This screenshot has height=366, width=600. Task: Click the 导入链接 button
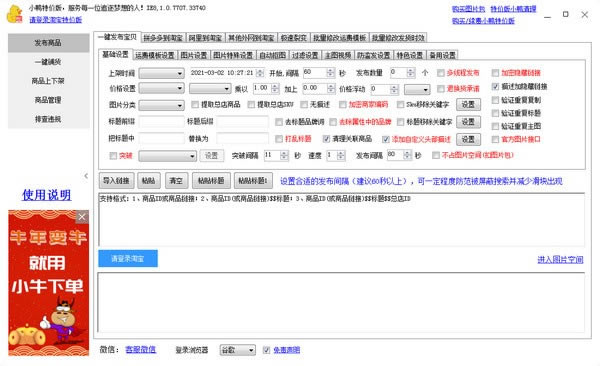(x=116, y=181)
